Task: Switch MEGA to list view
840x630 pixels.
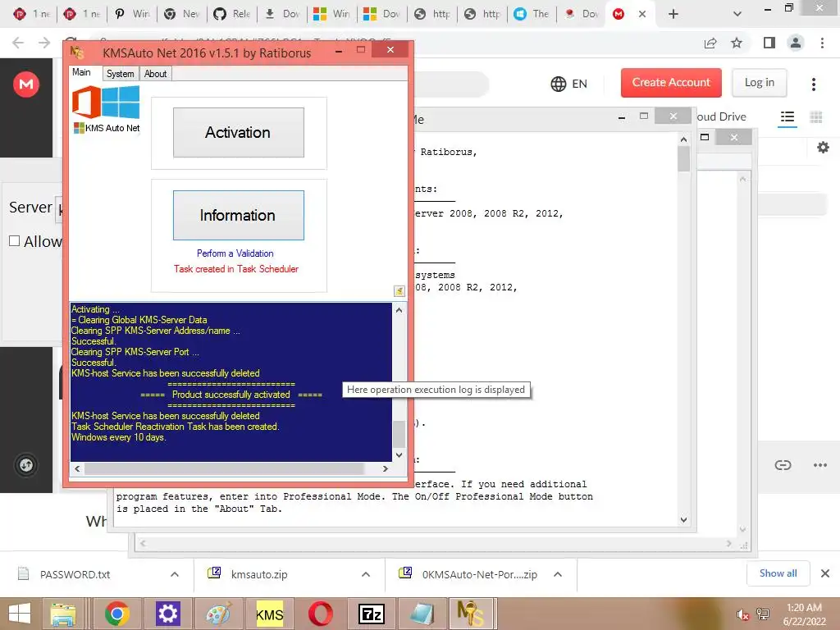Action: (787, 116)
